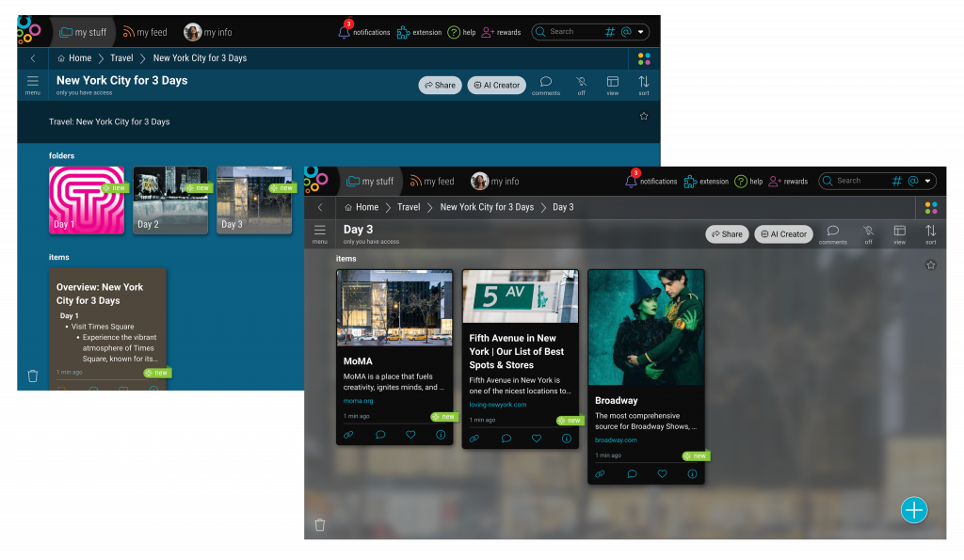Click the AI Creator button in Day 3 window
Screen dimensions: 964x560
click(783, 234)
